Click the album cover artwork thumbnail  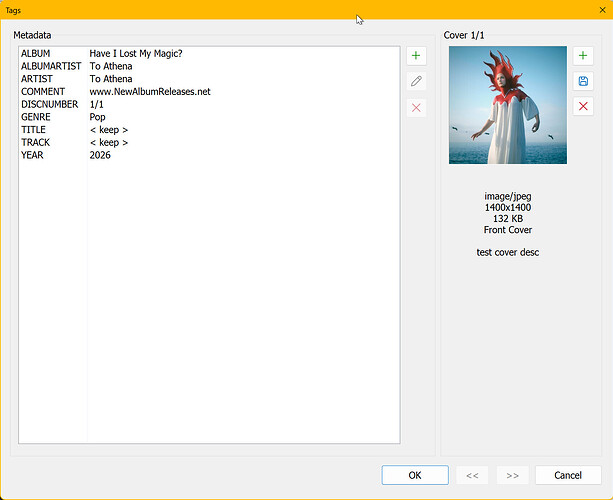(x=507, y=105)
